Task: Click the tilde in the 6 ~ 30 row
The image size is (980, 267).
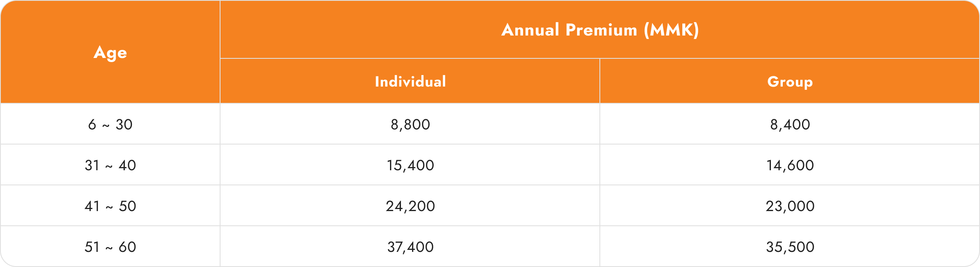Action: pos(106,126)
